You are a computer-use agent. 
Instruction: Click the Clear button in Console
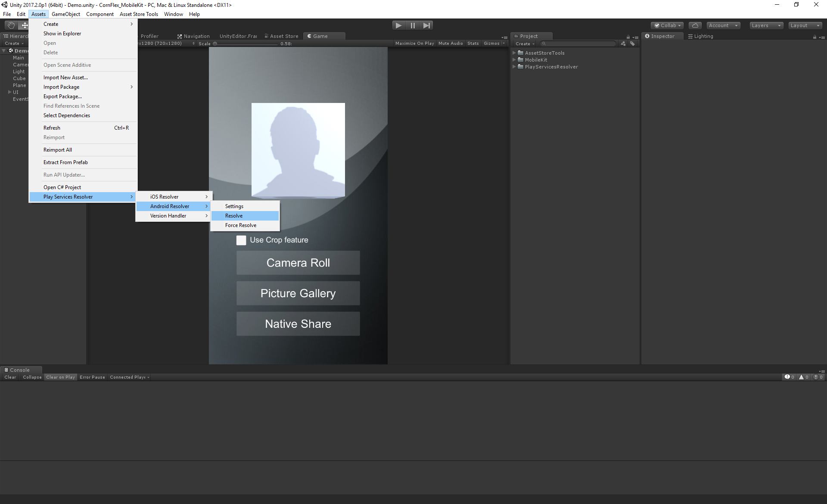pyautogui.click(x=10, y=377)
